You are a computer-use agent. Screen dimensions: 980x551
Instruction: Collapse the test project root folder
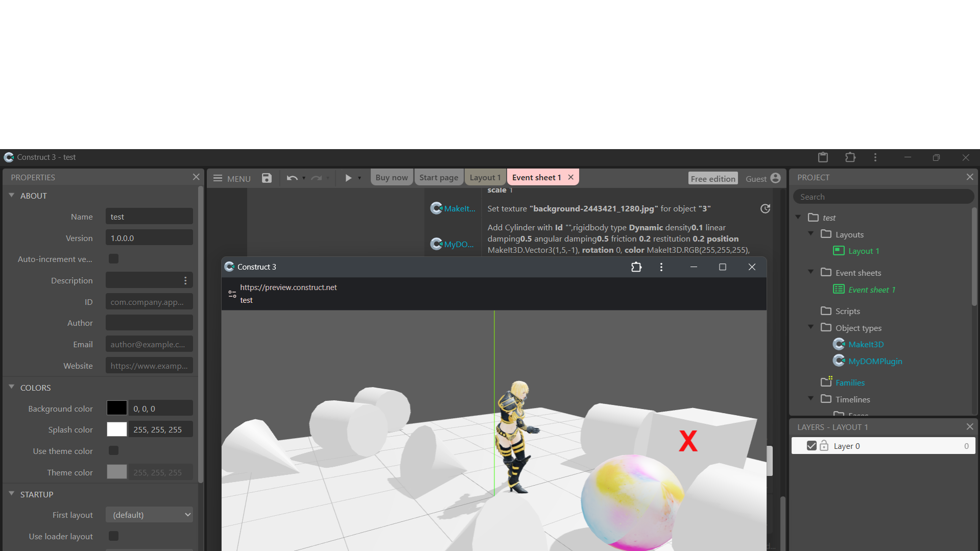798,217
